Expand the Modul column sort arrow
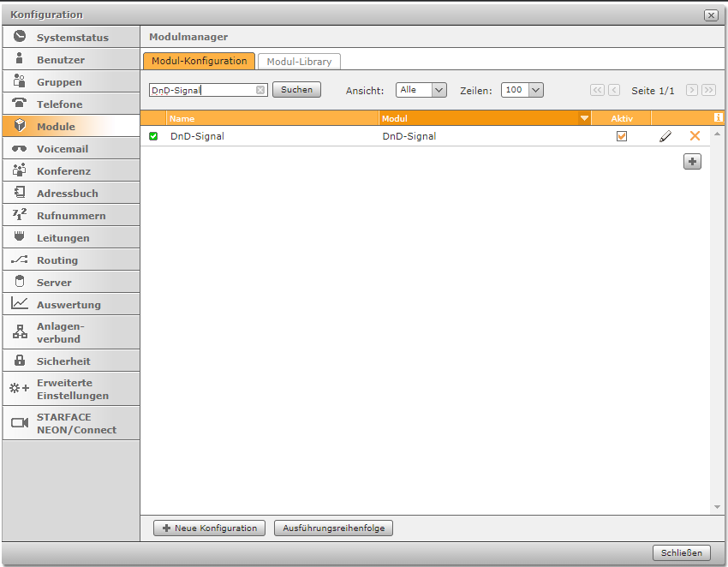 [x=584, y=118]
